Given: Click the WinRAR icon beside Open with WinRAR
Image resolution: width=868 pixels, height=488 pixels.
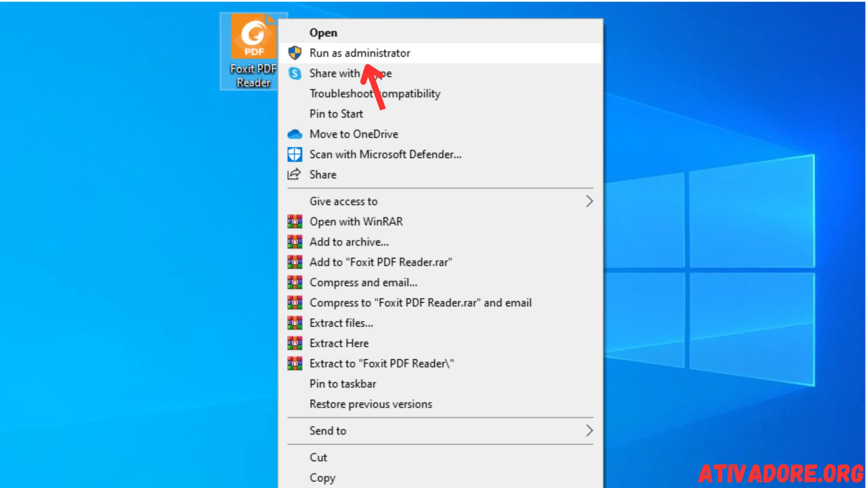Looking at the screenshot, I should (x=295, y=221).
